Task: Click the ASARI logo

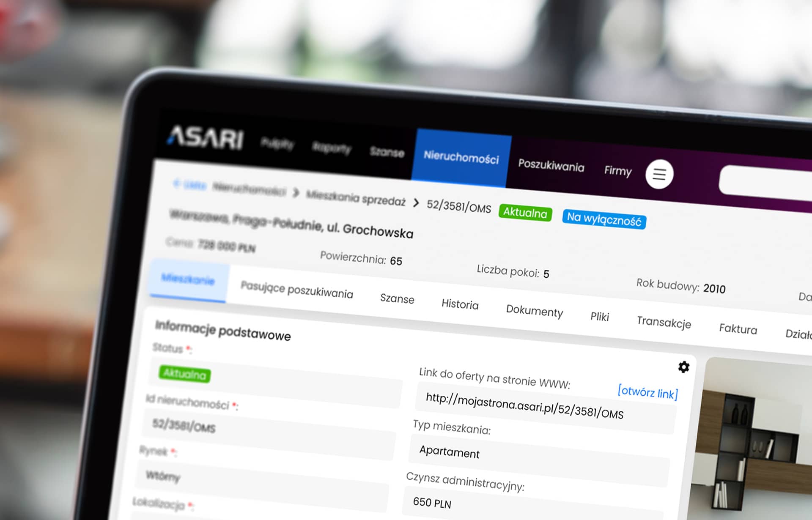Action: pyautogui.click(x=206, y=137)
